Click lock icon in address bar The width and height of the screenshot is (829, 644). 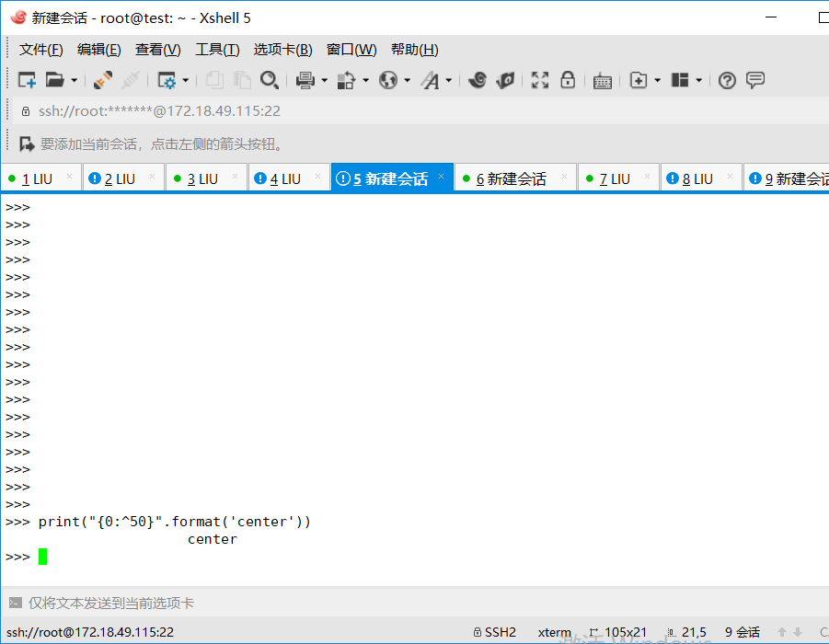(26, 111)
